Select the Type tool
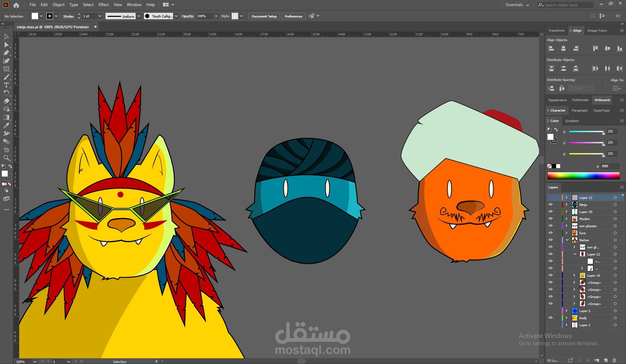626x364 pixels. [x=6, y=85]
